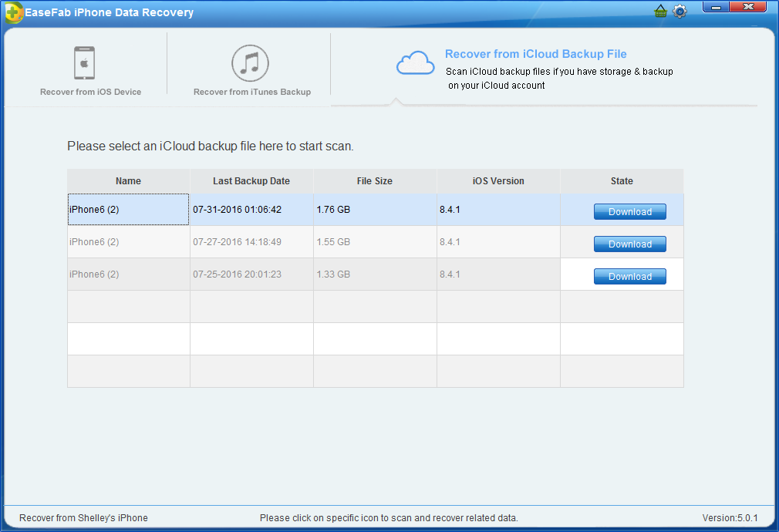Select the iTunes music note icon

pos(250,63)
